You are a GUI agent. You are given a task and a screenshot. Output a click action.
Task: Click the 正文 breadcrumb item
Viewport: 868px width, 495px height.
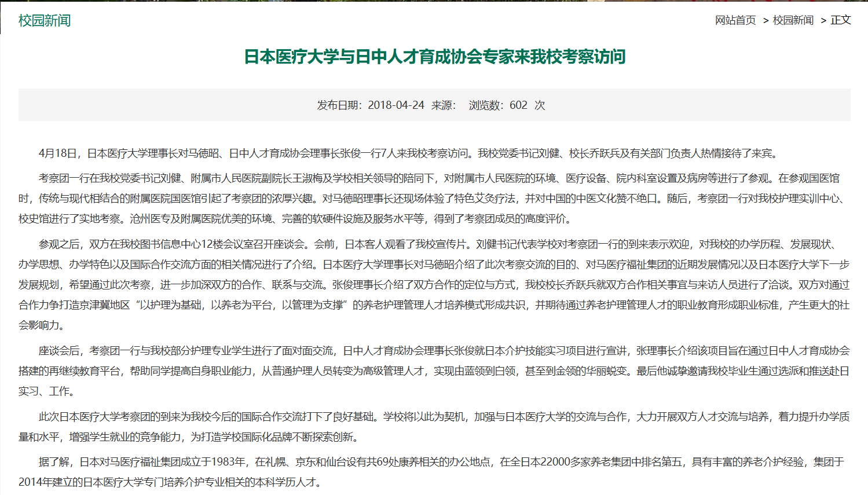coord(841,20)
